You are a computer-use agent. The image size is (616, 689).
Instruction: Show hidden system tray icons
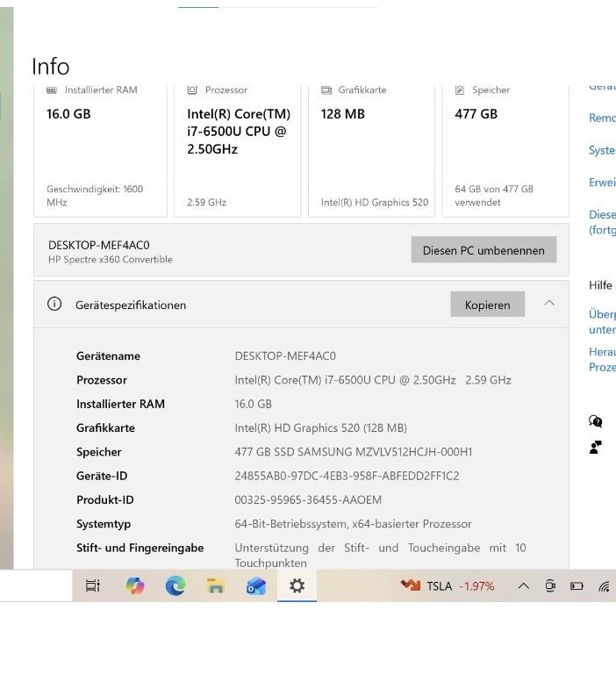click(523, 585)
